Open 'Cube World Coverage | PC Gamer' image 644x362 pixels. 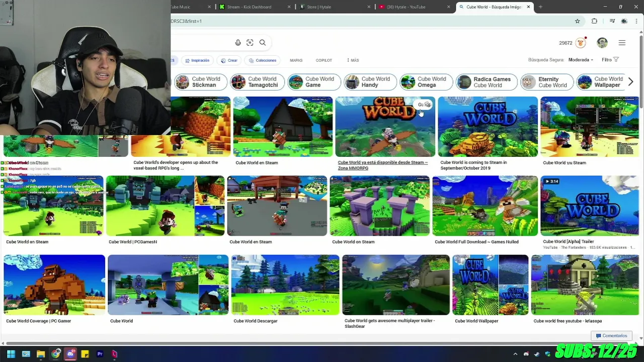[54, 285]
